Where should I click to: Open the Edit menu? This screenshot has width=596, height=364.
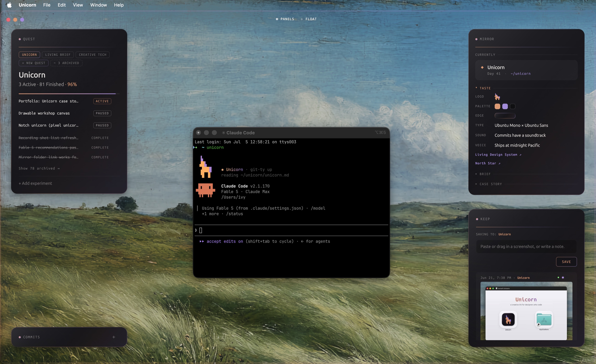(x=62, y=5)
